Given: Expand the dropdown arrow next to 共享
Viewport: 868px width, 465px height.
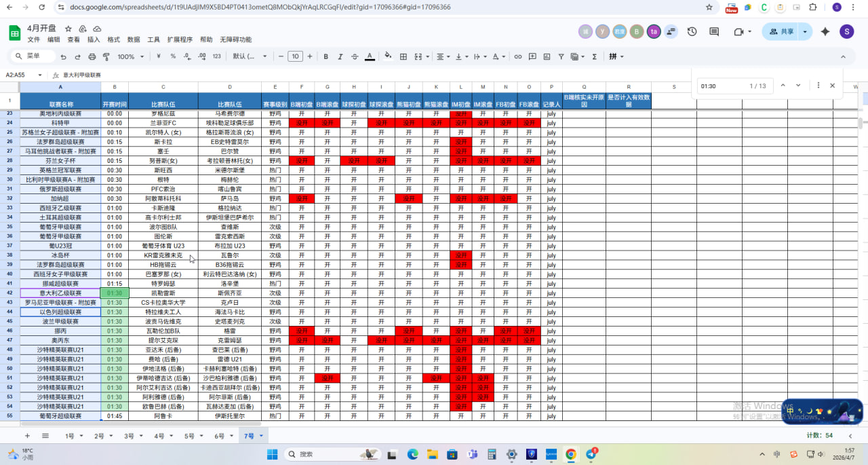Looking at the screenshot, I should (805, 31).
